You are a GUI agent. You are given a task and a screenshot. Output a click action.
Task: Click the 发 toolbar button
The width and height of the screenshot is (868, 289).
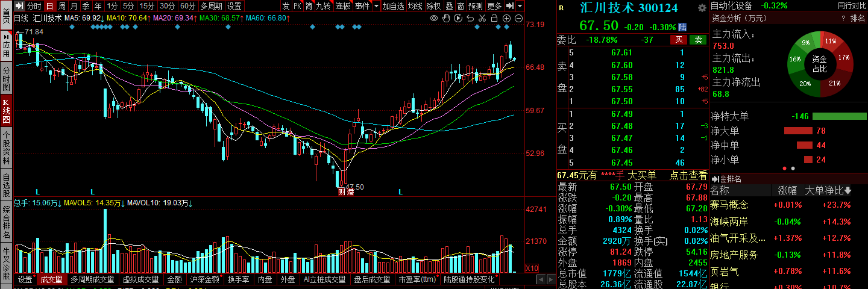286,6
